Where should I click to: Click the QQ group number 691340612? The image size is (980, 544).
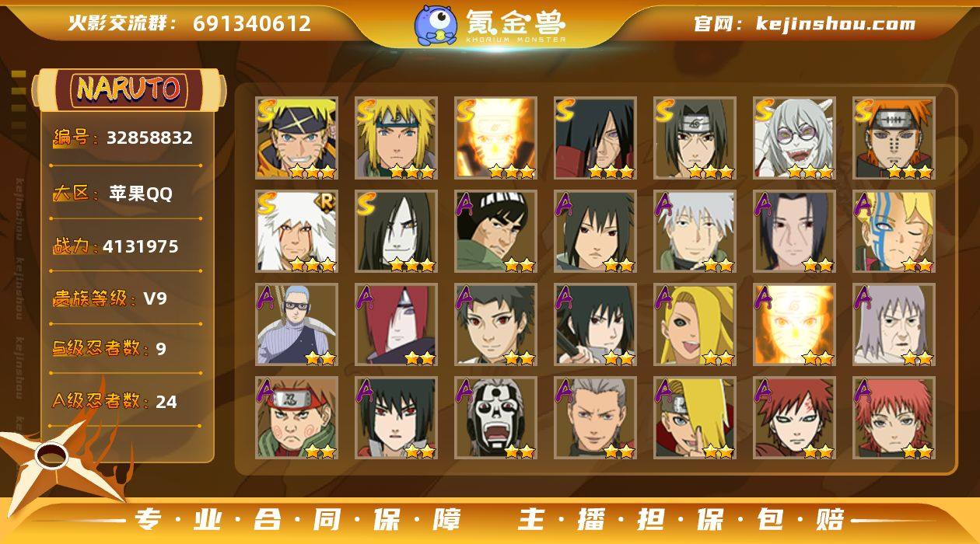pyautogui.click(x=252, y=23)
